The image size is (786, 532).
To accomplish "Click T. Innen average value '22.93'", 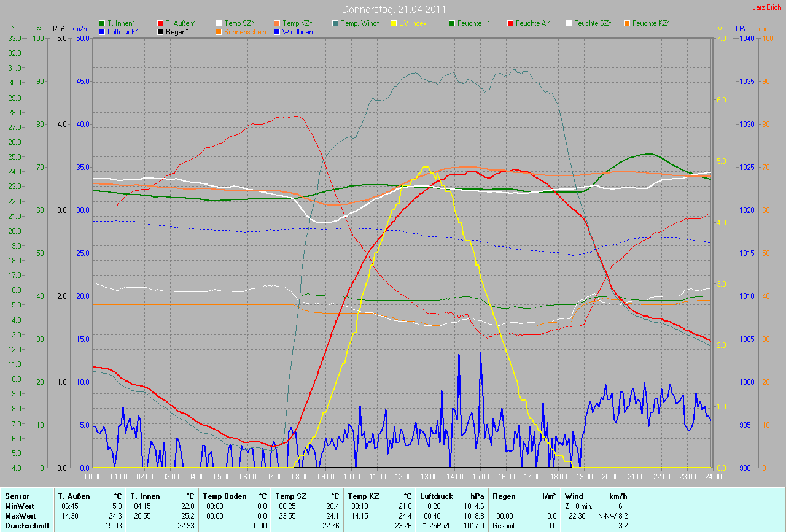I will tap(186, 525).
